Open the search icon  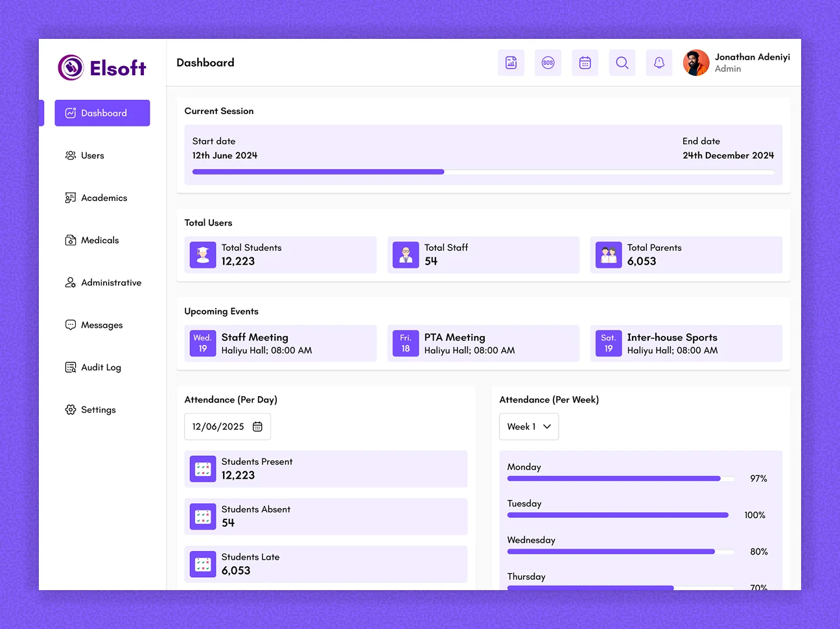click(x=622, y=62)
